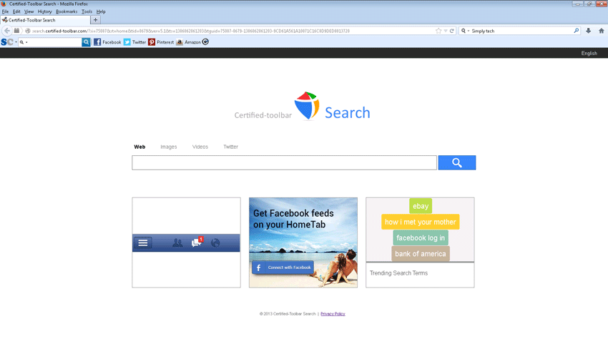Open the Privacy Policy link

[333, 314]
